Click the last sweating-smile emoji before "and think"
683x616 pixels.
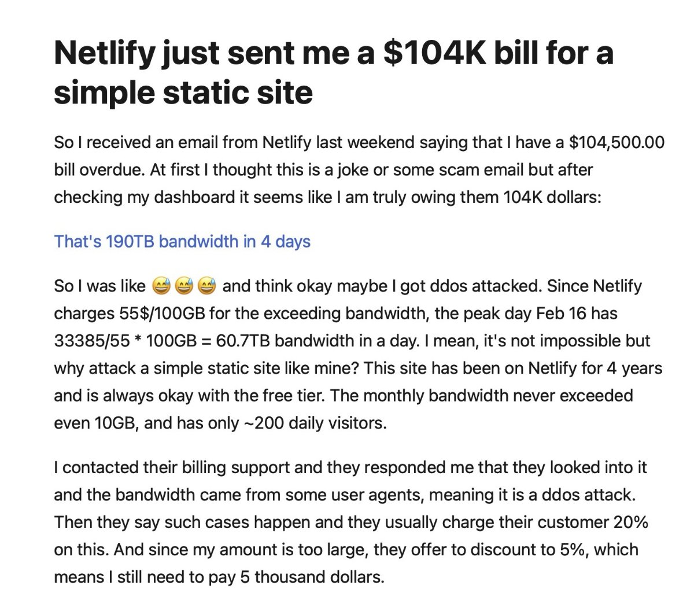206,286
